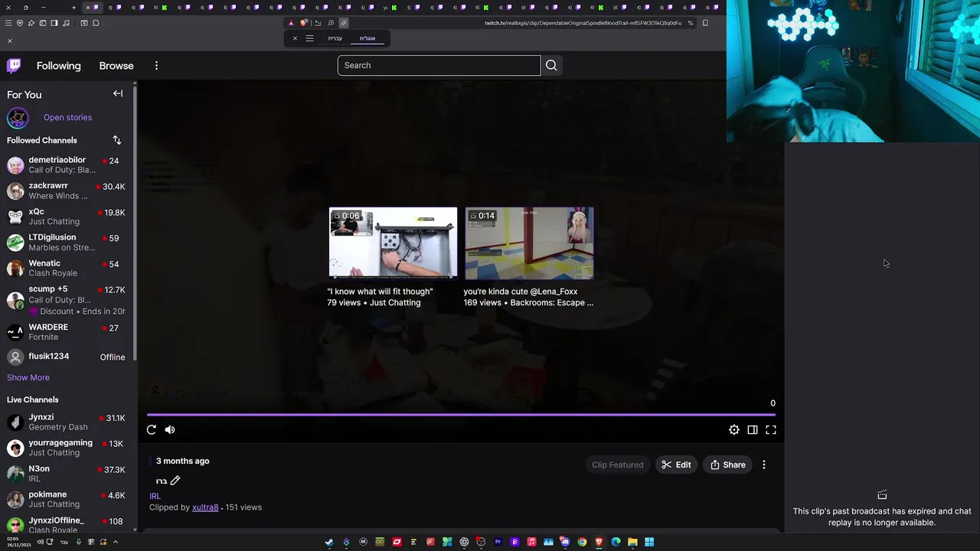Enter fullscreen mode
Viewport: 980px width, 551px height.
tap(771, 430)
